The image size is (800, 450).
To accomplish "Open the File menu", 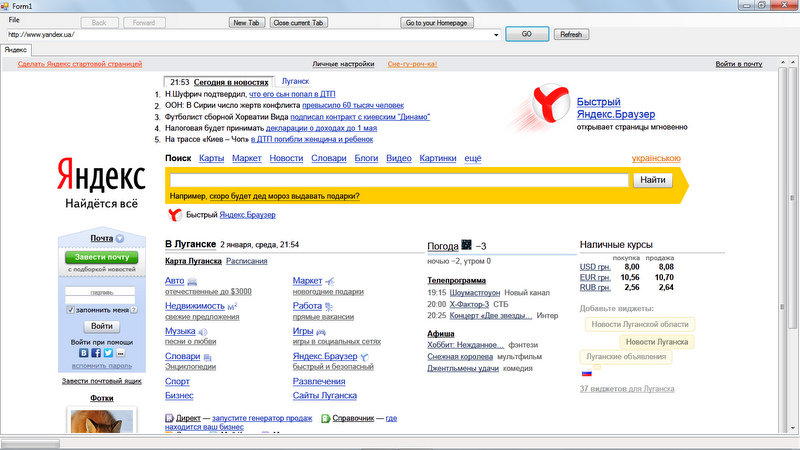I will pos(14,20).
